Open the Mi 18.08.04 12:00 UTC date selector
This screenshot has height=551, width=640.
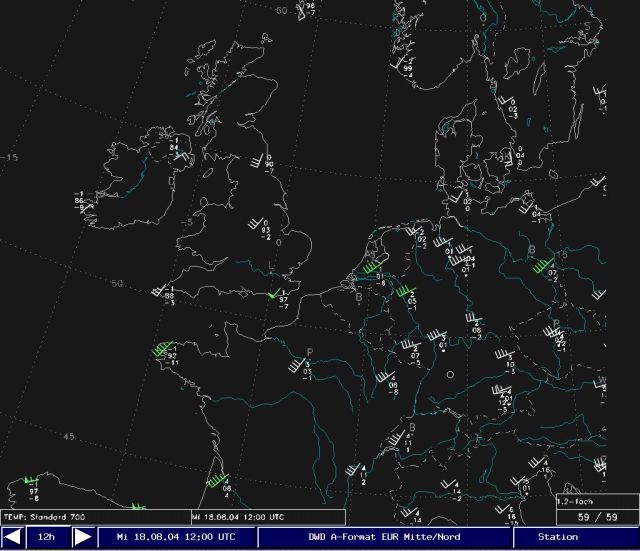pos(176,537)
